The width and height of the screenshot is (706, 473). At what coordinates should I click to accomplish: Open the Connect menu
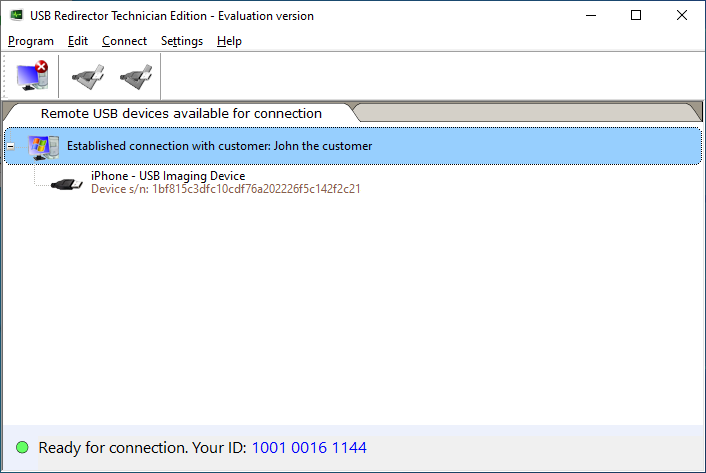tap(124, 41)
